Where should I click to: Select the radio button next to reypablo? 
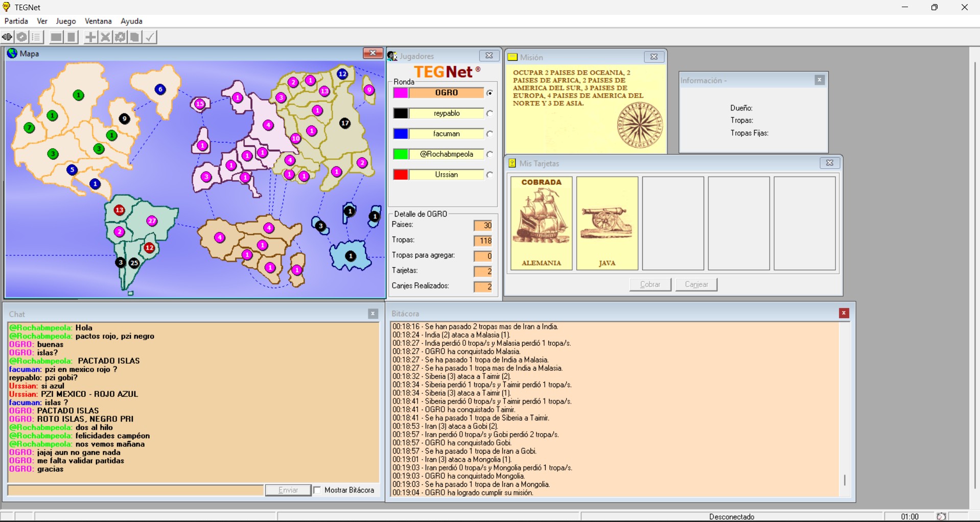coord(489,113)
